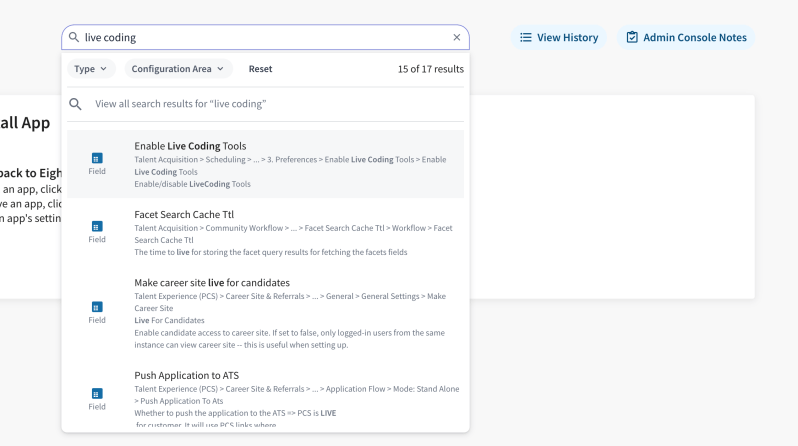
Task: Clear the search text with X icon
Action: pos(457,38)
